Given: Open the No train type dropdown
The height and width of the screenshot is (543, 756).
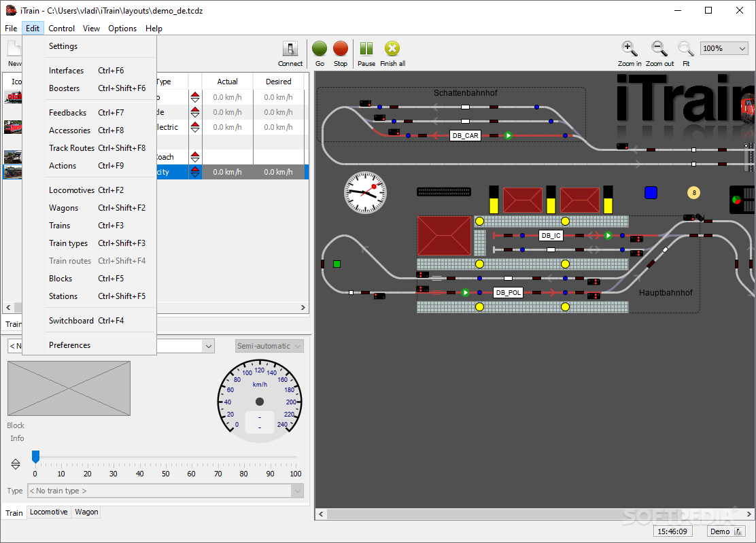Looking at the screenshot, I should [165, 491].
